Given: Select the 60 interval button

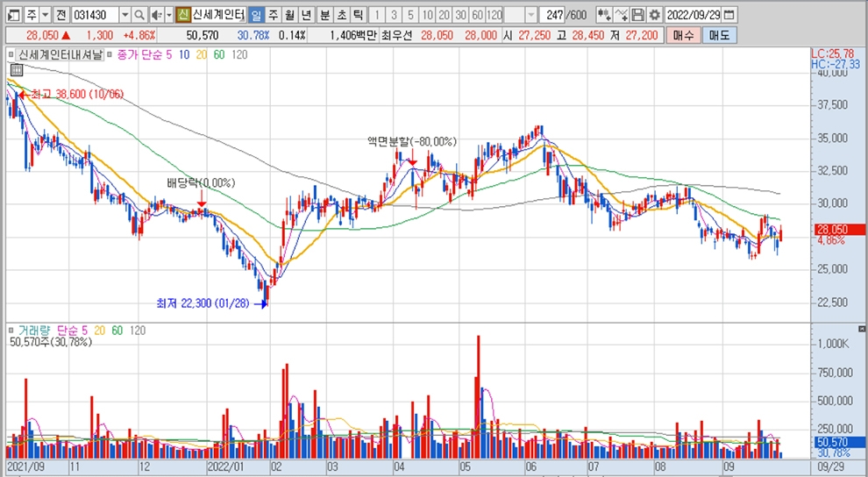Looking at the screenshot, I should (477, 14).
